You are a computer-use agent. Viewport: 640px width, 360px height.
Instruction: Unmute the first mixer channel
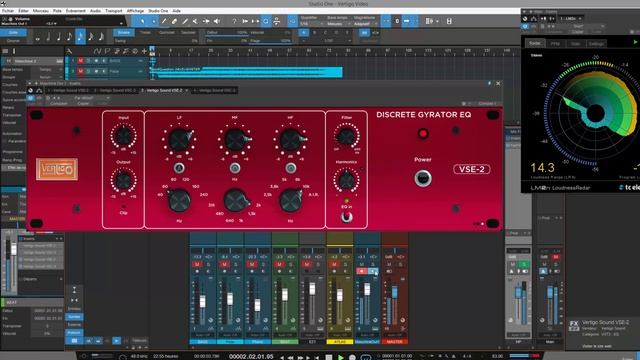pyautogui.click(x=197, y=264)
